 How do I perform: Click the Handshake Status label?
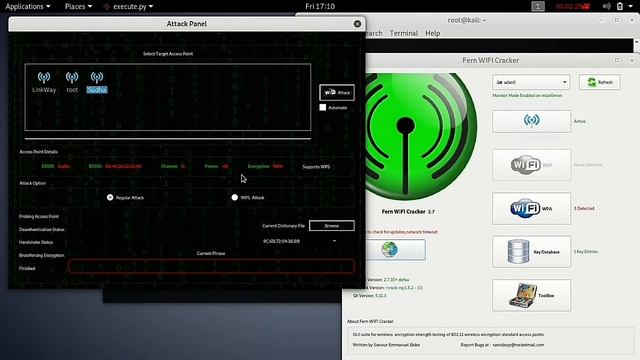click(x=36, y=242)
